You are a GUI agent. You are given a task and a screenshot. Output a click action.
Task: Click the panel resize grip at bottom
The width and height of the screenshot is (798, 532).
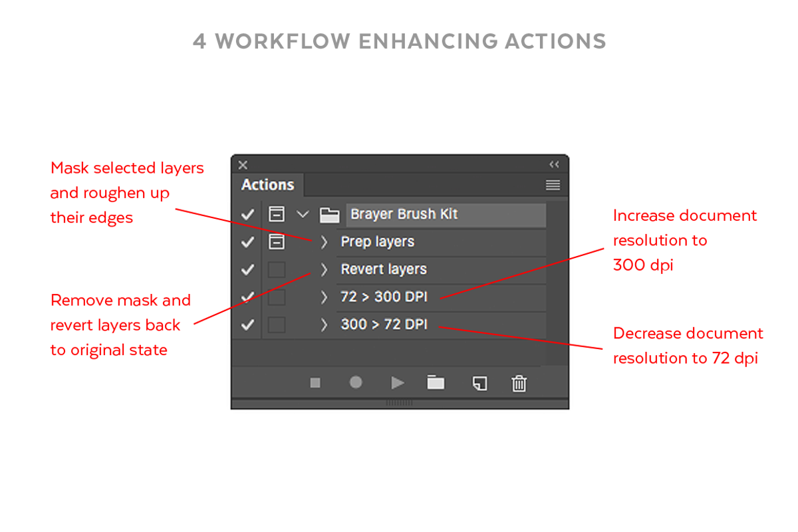(400, 402)
